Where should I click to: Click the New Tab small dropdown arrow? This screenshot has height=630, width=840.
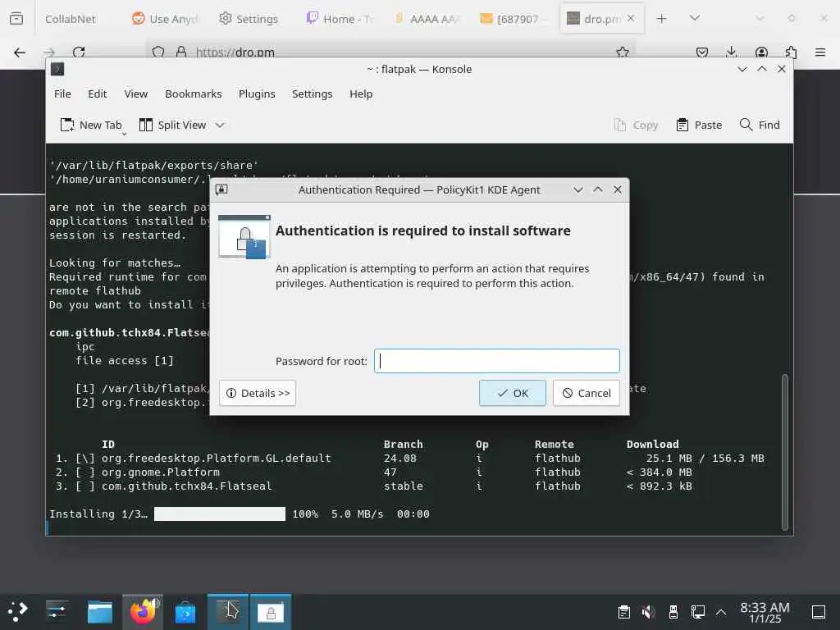(x=124, y=135)
